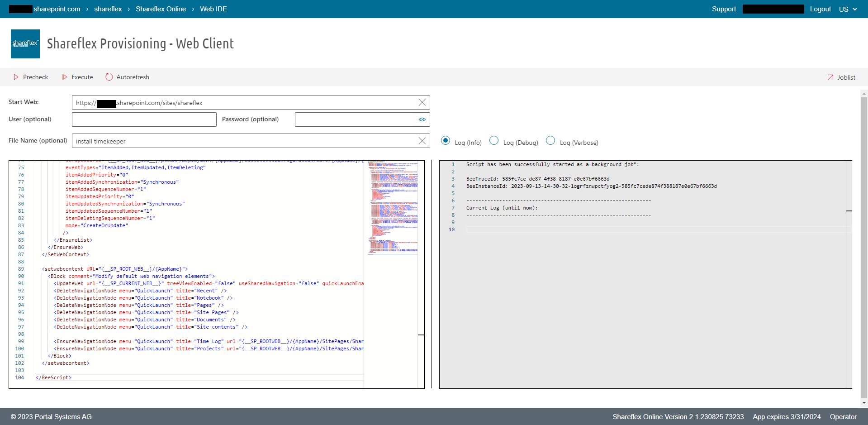Run the Precheck command

tap(31, 77)
